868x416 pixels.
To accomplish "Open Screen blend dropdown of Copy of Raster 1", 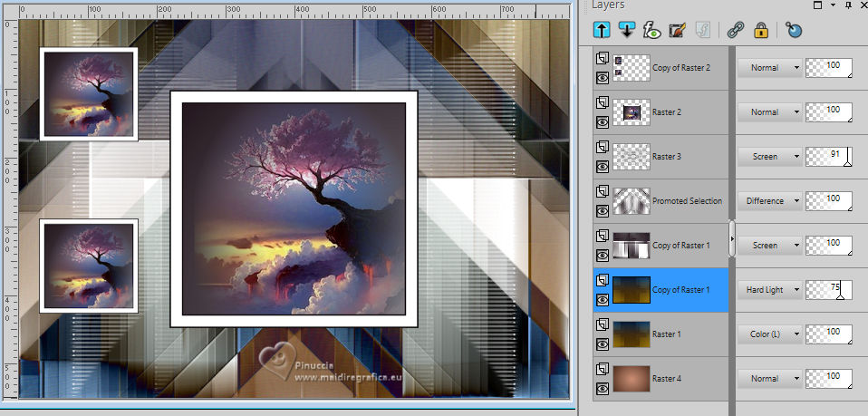I will [x=770, y=245].
